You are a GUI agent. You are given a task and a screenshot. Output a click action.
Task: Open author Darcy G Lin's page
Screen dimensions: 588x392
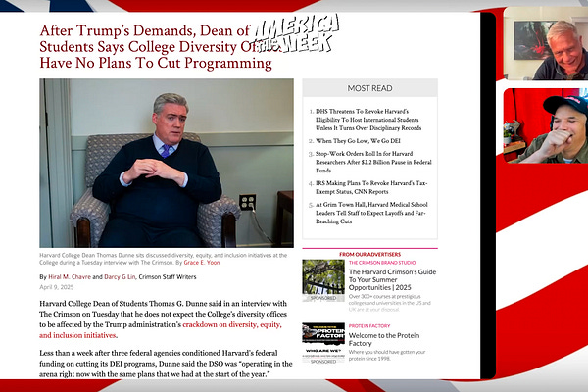(120, 276)
